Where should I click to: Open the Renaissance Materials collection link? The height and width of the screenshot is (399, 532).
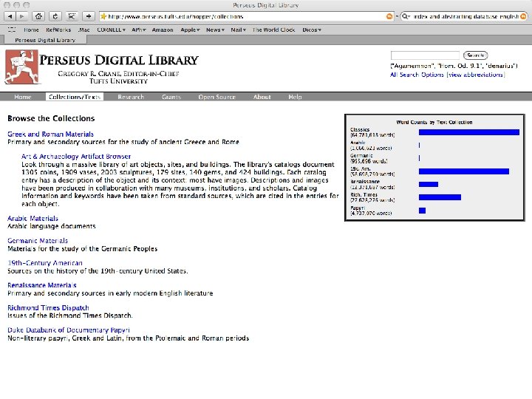41,285
